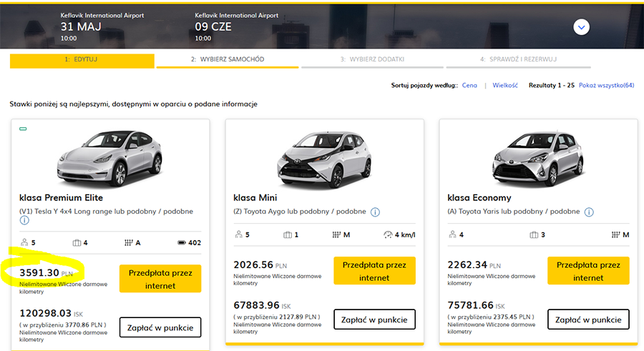Click klasa Mini luggage icon
644x351 pixels.
[x=288, y=234]
